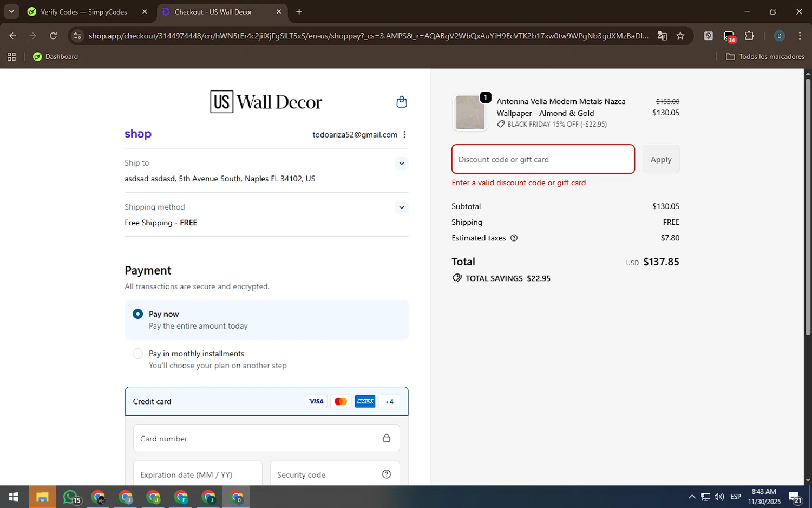Click the Amex card logo
The image size is (812, 508).
pyautogui.click(x=365, y=401)
